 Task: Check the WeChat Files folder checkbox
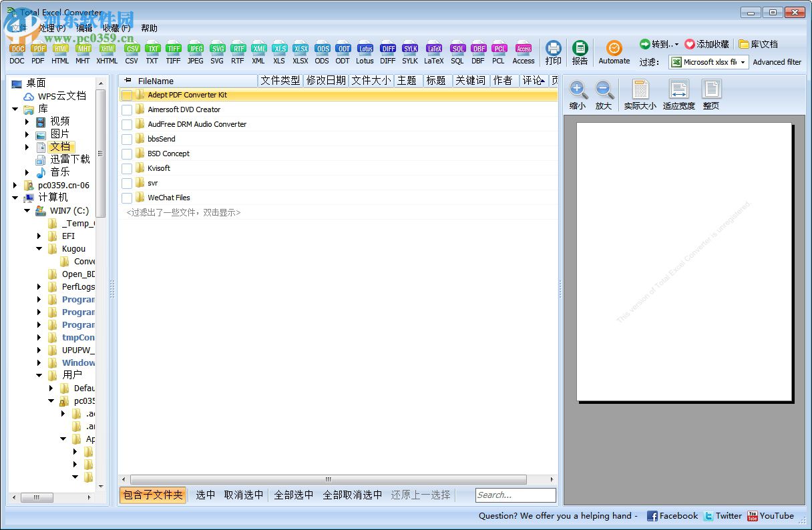click(127, 198)
